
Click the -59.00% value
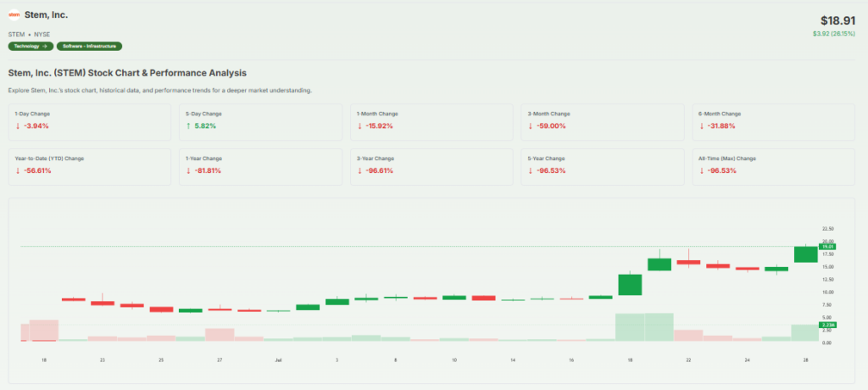550,125
